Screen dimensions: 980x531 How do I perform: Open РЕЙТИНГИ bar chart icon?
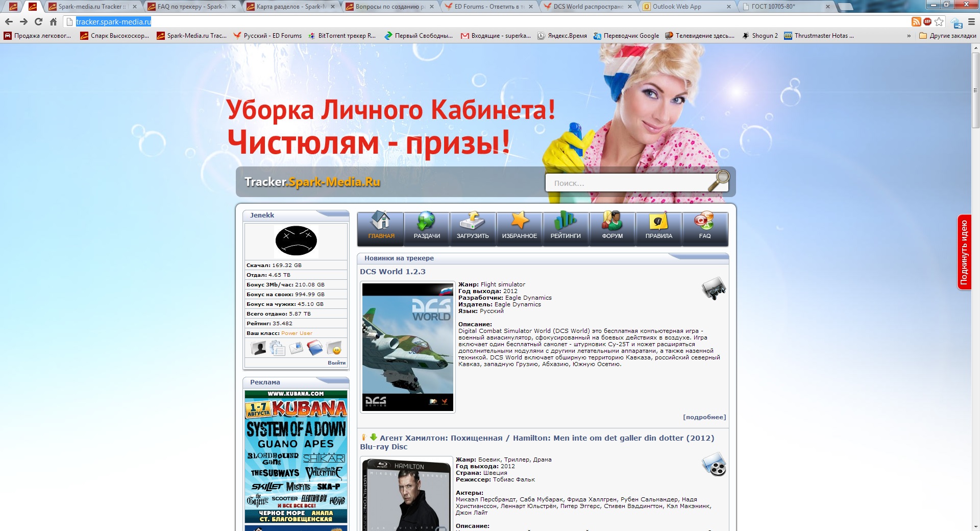(x=566, y=221)
